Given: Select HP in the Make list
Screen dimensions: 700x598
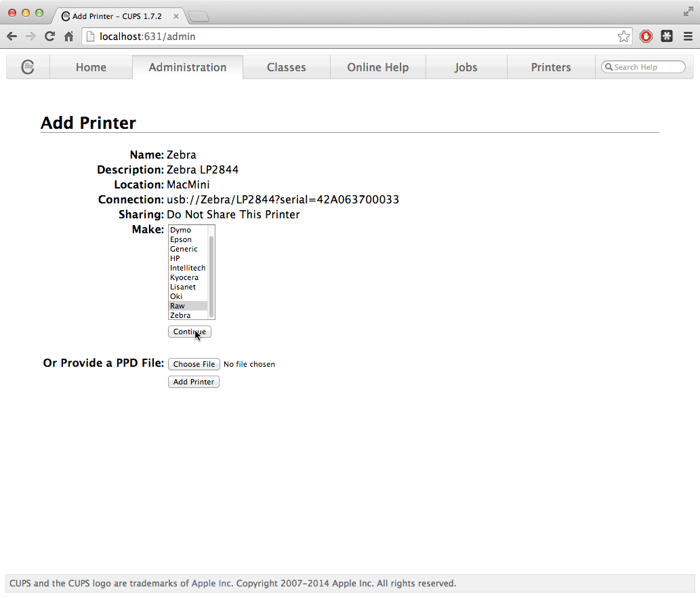Looking at the screenshot, I should point(188,258).
